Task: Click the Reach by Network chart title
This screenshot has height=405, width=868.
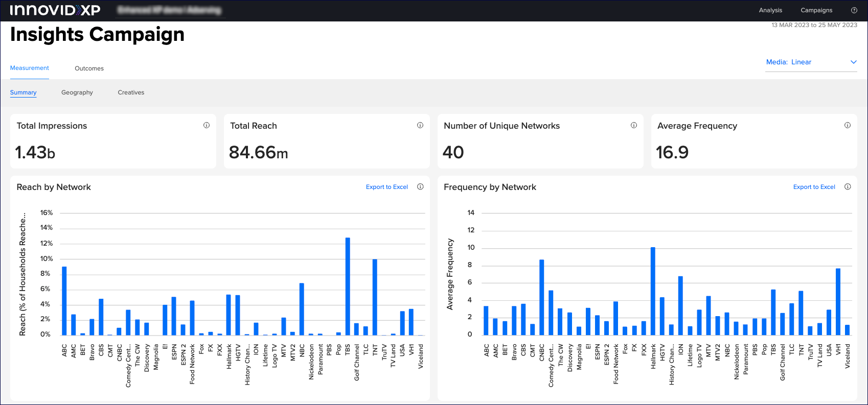Action: [x=54, y=187]
